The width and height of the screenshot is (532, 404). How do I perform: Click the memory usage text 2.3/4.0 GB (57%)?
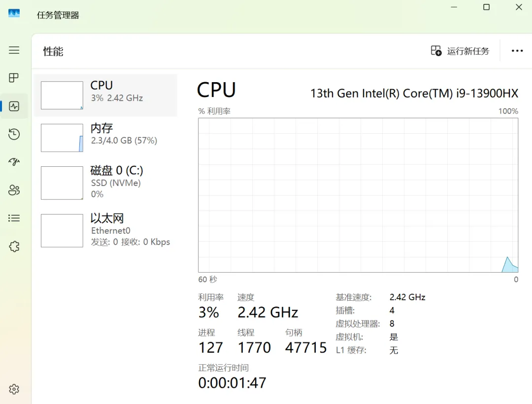pyautogui.click(x=124, y=140)
